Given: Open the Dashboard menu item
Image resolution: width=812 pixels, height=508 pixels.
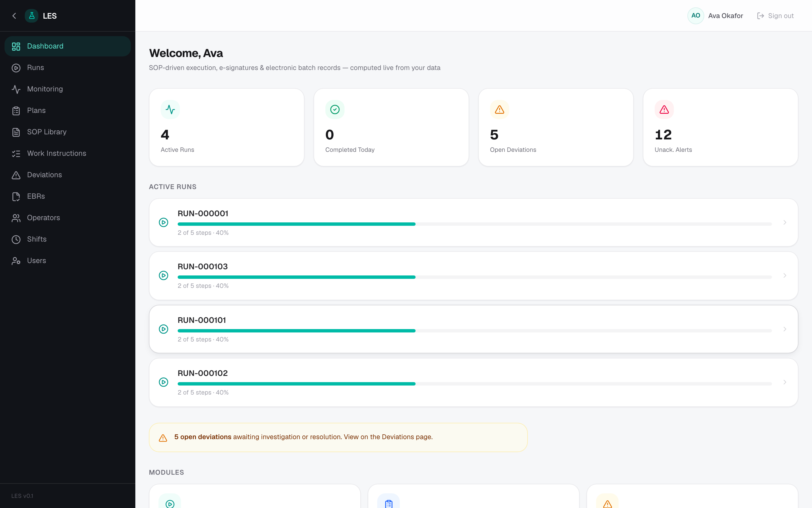Looking at the screenshot, I should pos(67,46).
